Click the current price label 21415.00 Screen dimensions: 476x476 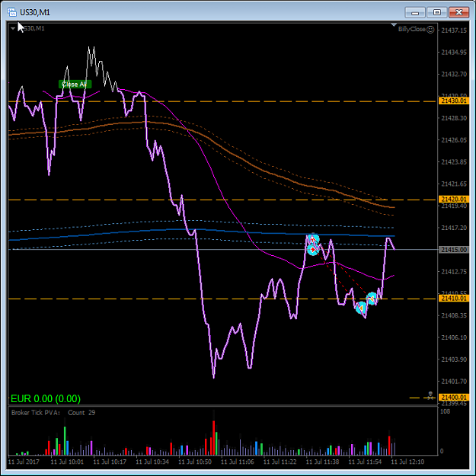[454, 250]
